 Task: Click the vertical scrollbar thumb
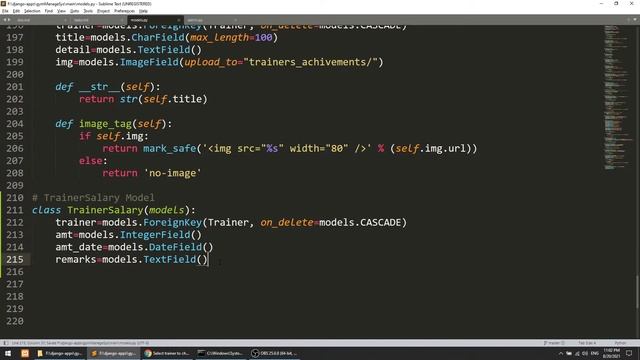pos(637,292)
